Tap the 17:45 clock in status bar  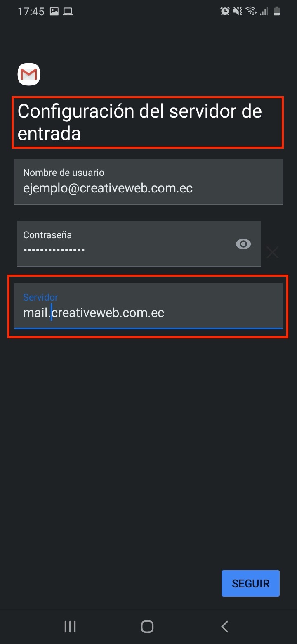click(x=31, y=12)
